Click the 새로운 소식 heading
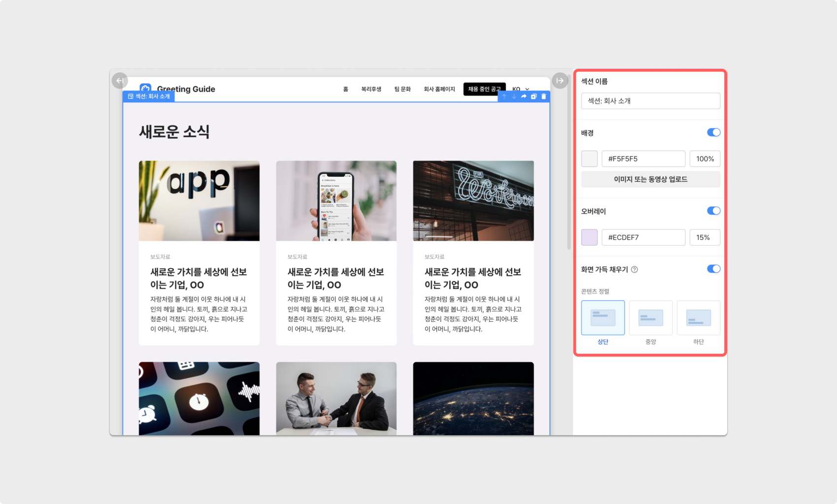This screenshot has height=504, width=837. click(174, 132)
